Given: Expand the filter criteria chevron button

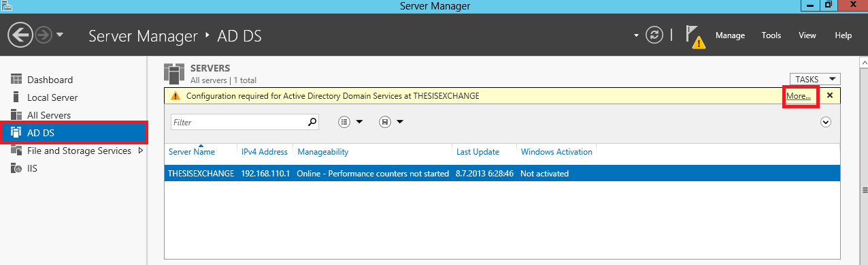Looking at the screenshot, I should [826, 122].
